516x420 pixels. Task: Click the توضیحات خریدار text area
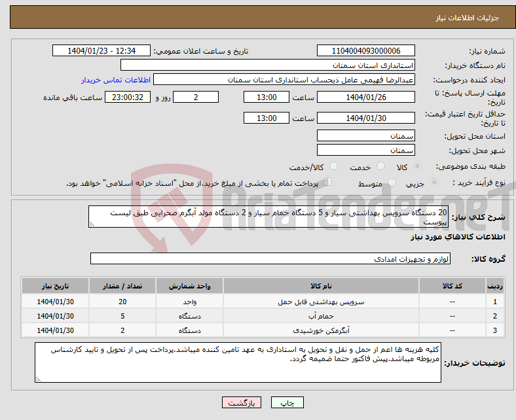(238, 362)
